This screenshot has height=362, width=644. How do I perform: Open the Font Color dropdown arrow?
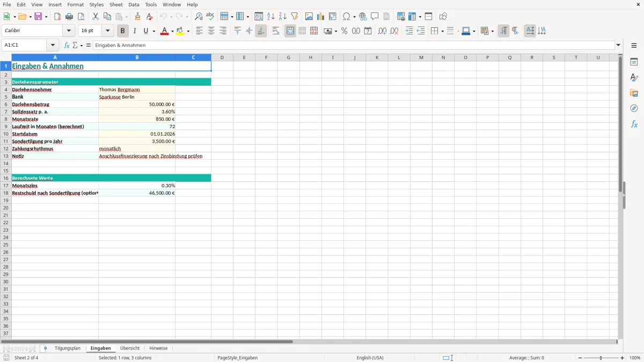(x=171, y=31)
